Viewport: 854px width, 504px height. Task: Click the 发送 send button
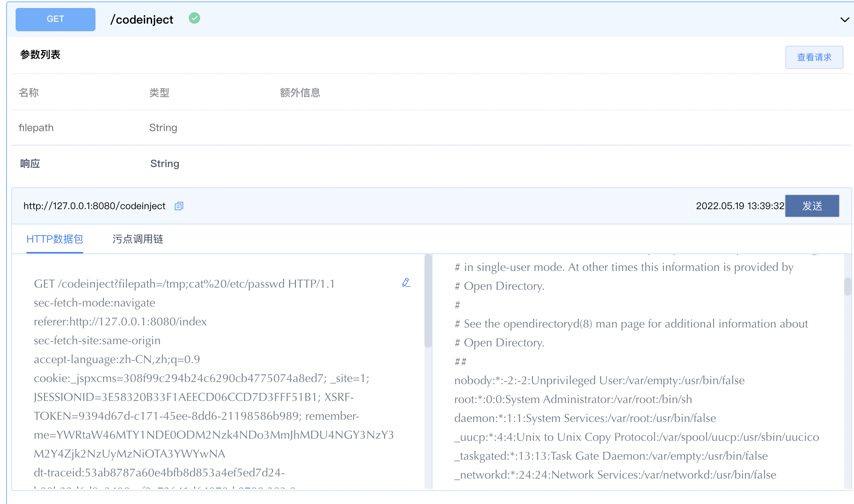point(812,206)
